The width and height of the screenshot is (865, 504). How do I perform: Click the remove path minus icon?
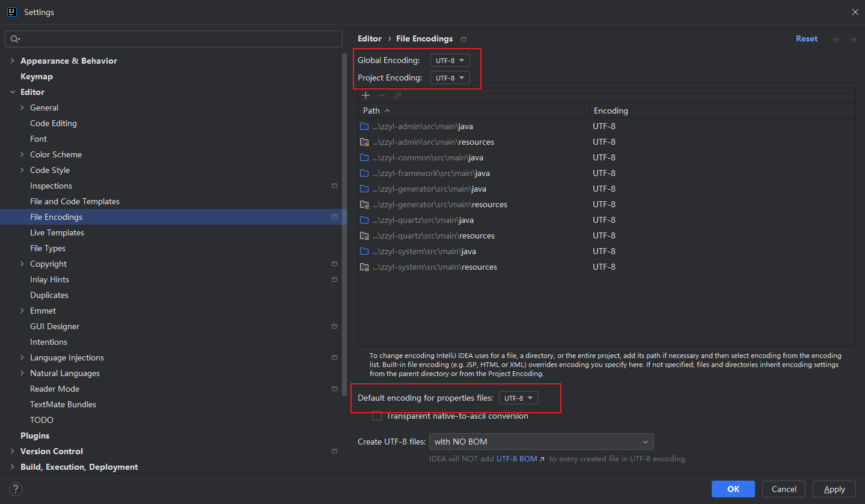pyautogui.click(x=381, y=96)
